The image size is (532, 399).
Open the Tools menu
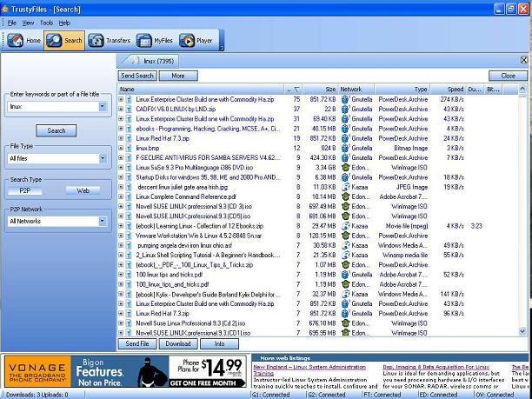[x=46, y=23]
